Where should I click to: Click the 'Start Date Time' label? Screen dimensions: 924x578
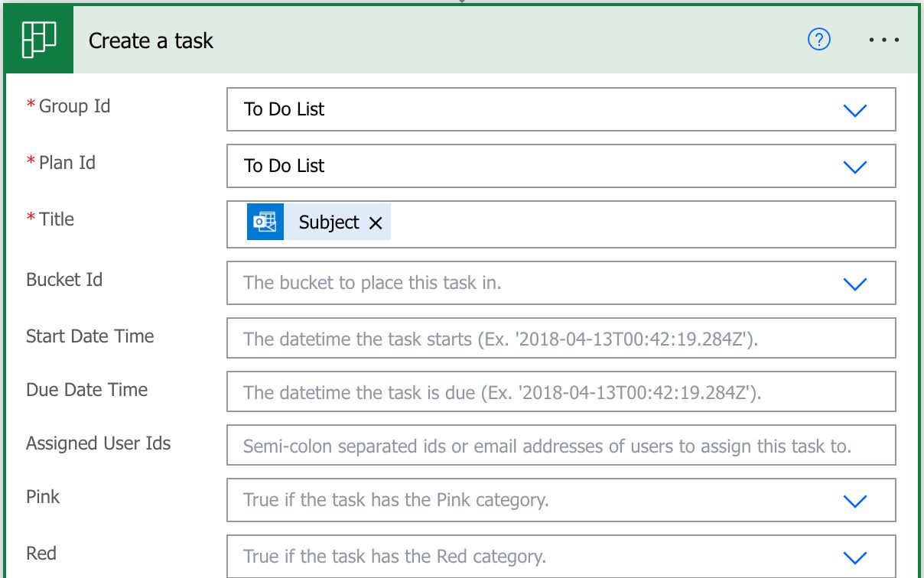(90, 336)
